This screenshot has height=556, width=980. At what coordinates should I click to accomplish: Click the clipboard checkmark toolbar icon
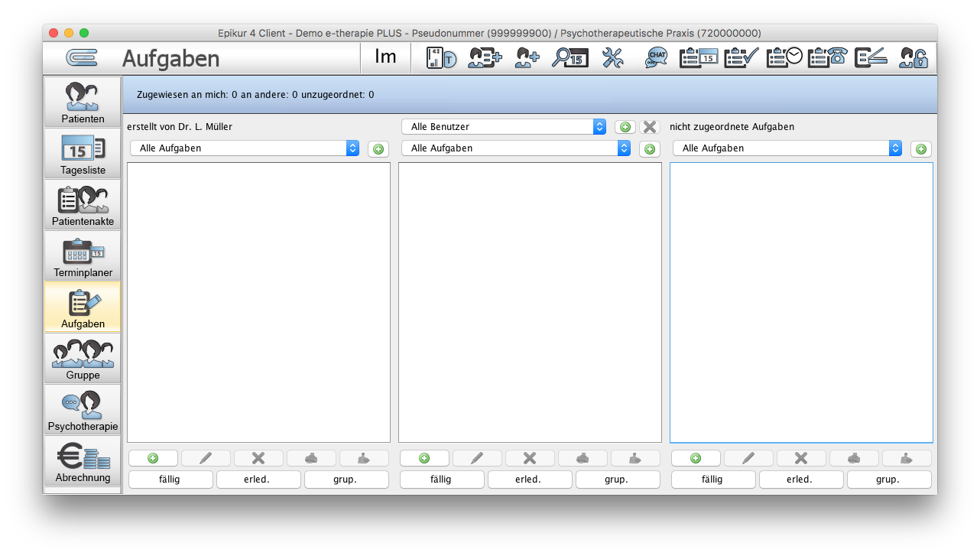click(x=741, y=58)
